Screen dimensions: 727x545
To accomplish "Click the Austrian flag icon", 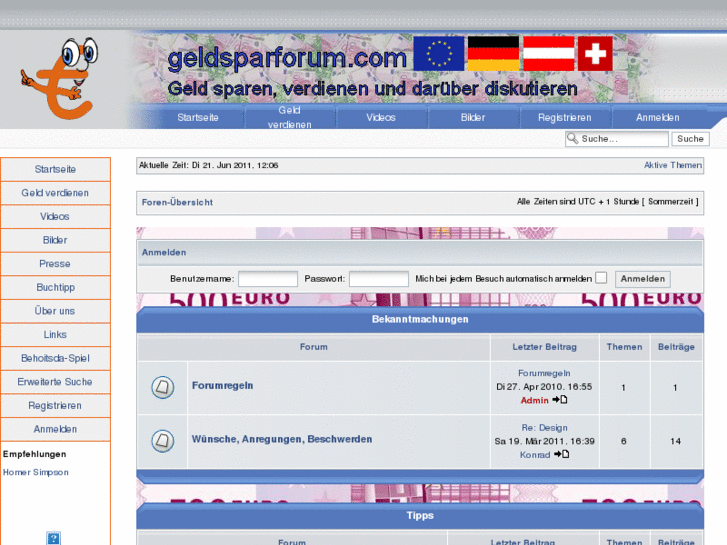I will 548,53.
